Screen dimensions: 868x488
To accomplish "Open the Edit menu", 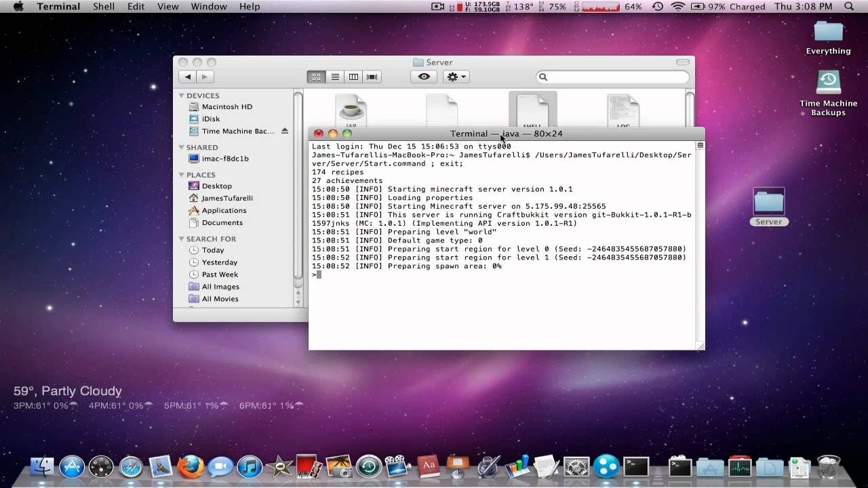I will tap(136, 7).
